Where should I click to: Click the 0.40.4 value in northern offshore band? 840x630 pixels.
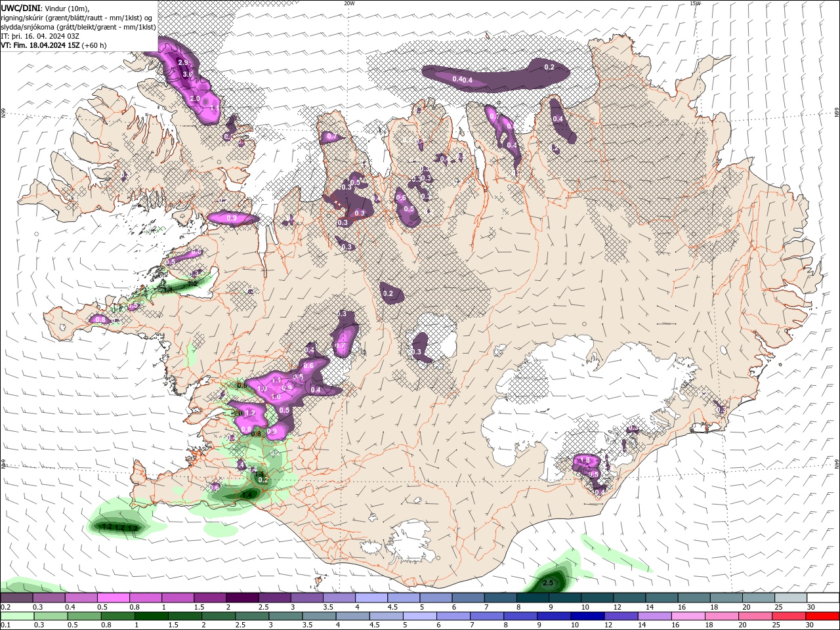click(x=462, y=80)
